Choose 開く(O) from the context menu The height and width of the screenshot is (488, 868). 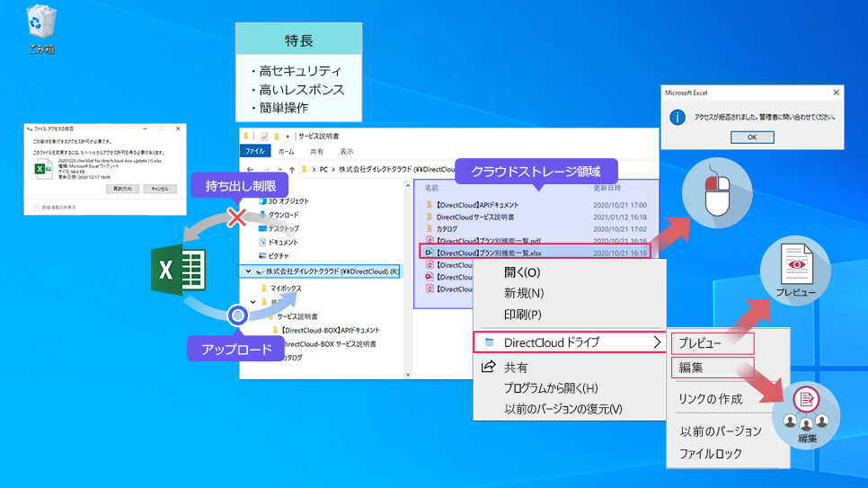pyautogui.click(x=522, y=272)
